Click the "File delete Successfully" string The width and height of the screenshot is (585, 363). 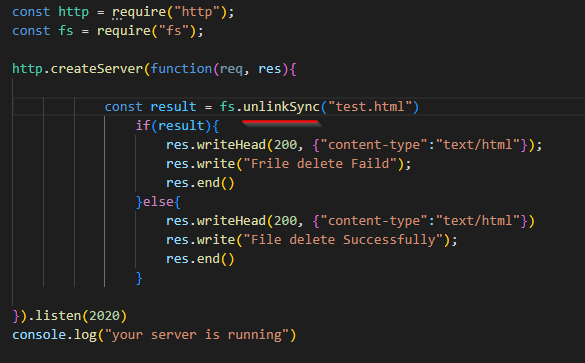(343, 240)
